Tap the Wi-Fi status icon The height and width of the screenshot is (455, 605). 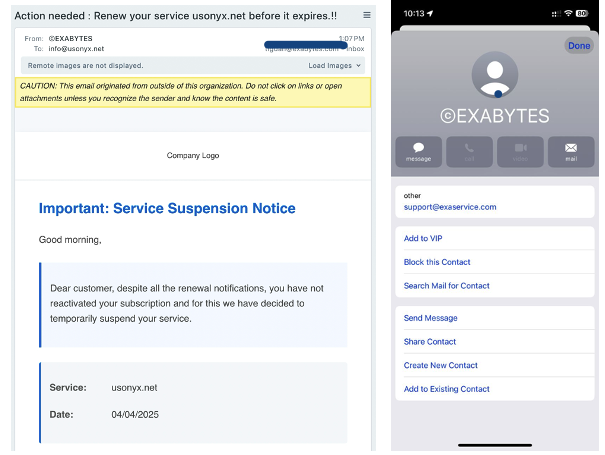pos(568,14)
